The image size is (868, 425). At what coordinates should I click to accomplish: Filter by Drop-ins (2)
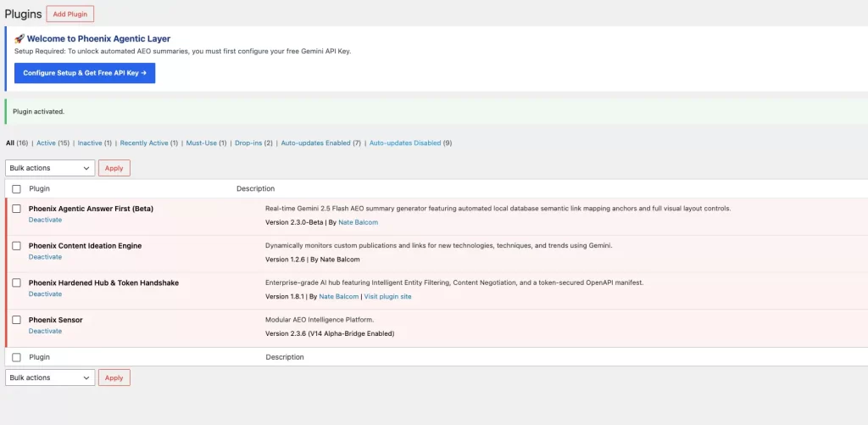(x=253, y=143)
